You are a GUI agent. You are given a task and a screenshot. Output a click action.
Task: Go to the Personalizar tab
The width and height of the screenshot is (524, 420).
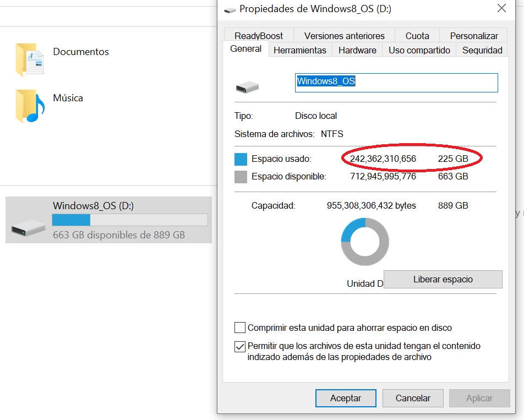(x=474, y=36)
